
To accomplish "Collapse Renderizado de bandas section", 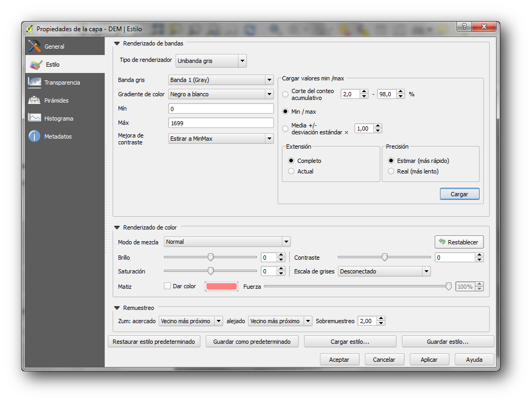I will pos(117,43).
